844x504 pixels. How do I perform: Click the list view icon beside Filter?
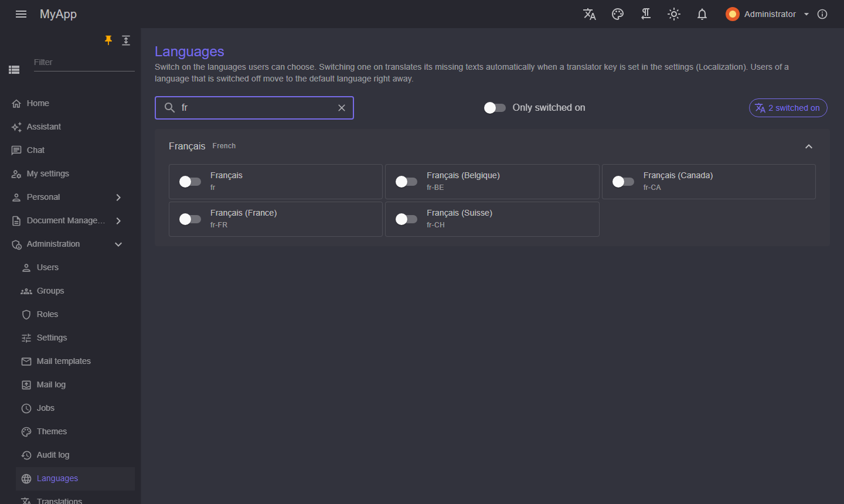[x=14, y=70]
